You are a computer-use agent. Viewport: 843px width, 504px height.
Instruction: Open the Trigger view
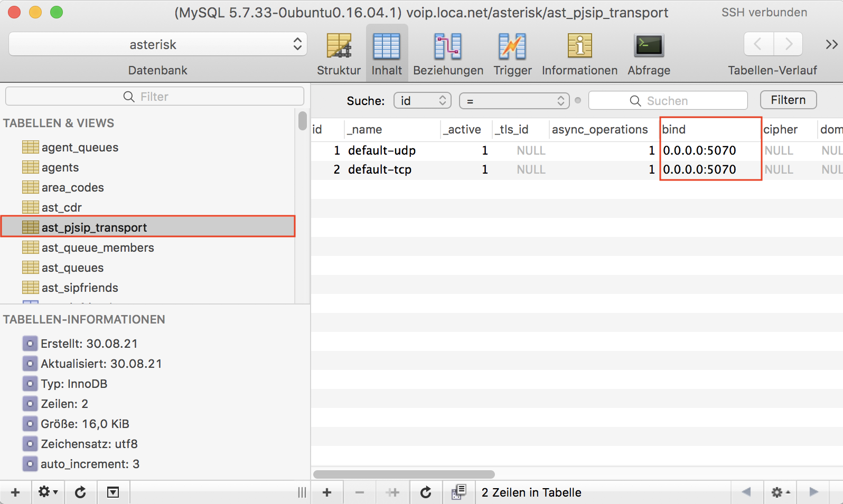[x=512, y=54]
